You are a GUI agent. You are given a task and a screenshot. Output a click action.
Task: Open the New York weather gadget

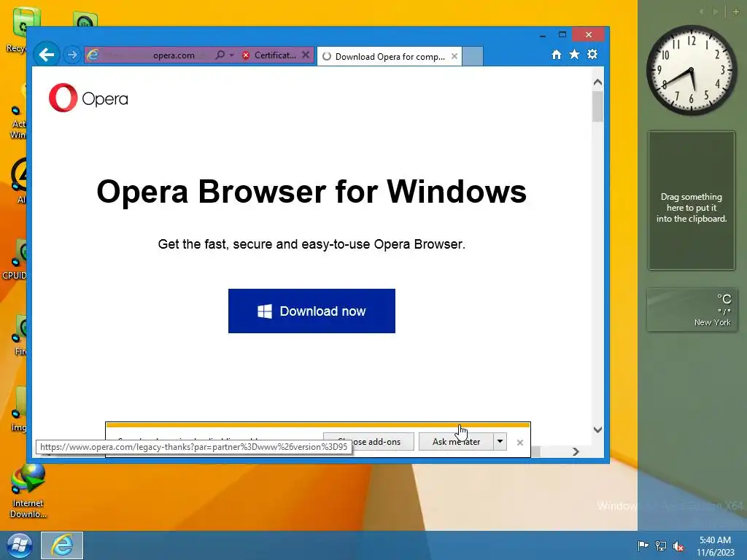(x=692, y=309)
